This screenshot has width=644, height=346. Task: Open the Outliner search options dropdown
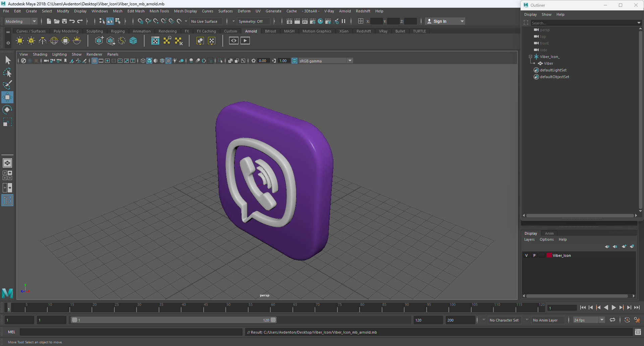coord(639,23)
